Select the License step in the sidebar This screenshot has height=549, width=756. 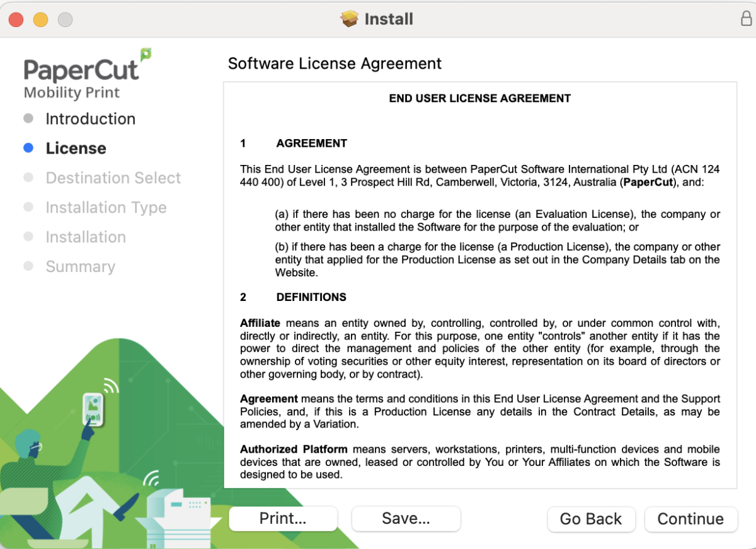tap(76, 149)
